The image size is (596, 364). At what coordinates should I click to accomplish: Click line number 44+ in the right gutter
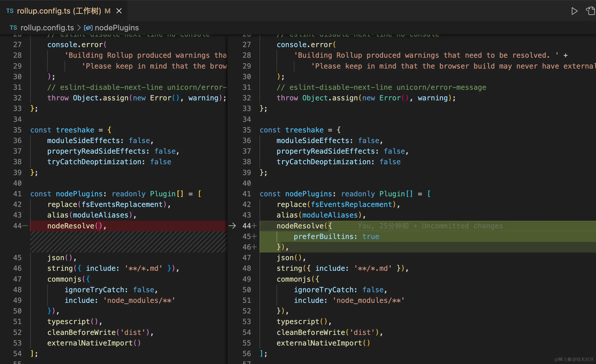[x=246, y=226]
